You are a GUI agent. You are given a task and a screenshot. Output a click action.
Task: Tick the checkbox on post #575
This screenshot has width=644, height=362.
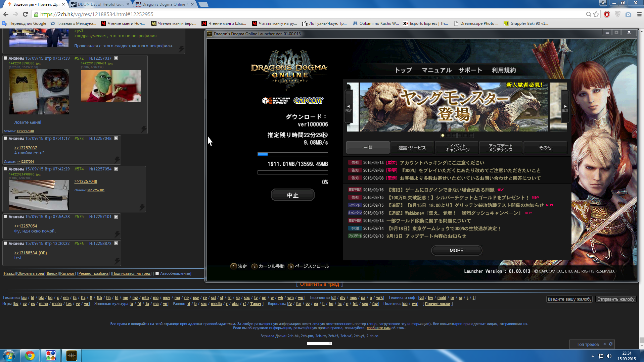(x=5, y=216)
